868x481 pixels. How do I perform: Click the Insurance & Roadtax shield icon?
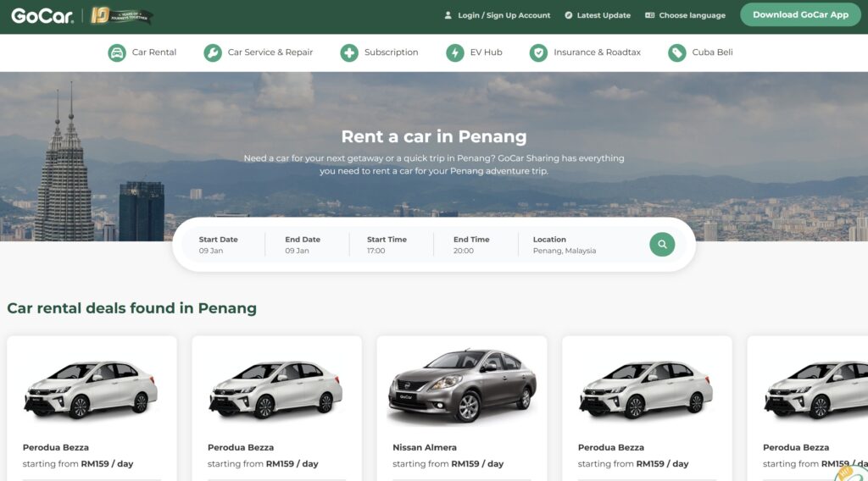pos(538,53)
